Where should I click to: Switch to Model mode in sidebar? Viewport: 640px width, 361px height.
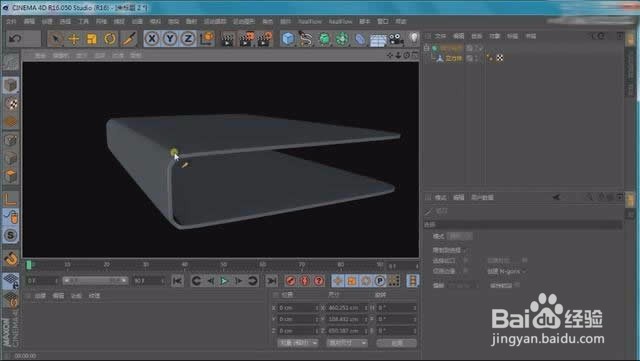11,85
